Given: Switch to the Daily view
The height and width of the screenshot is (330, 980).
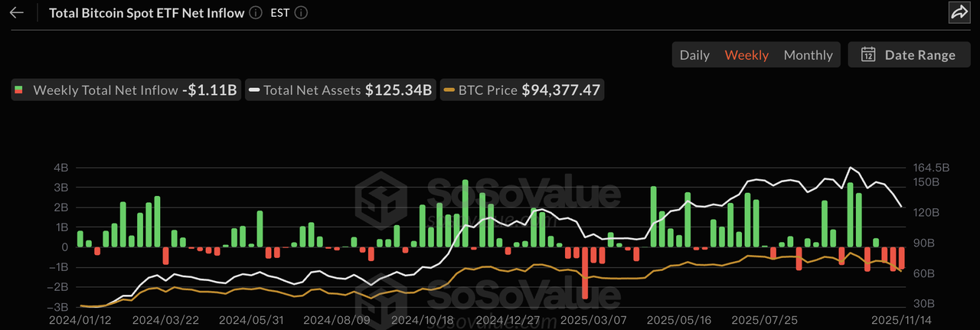Looking at the screenshot, I should (694, 55).
